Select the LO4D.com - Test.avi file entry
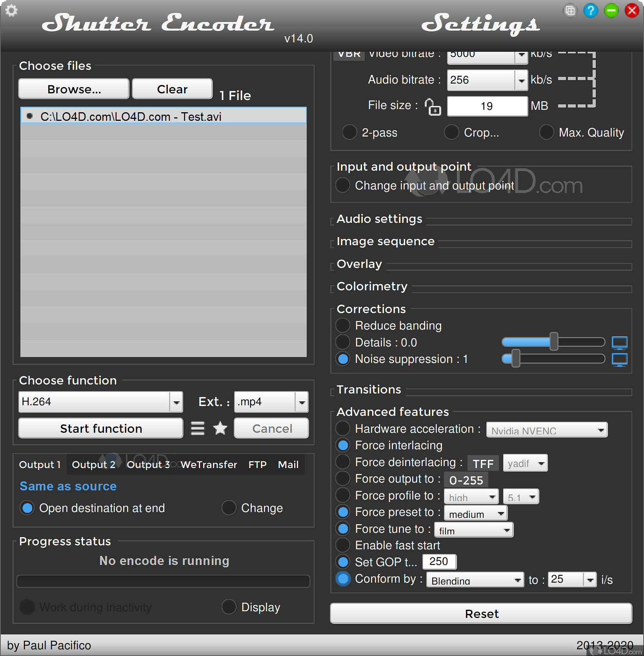Viewport: 644px width, 656px height. point(164,116)
